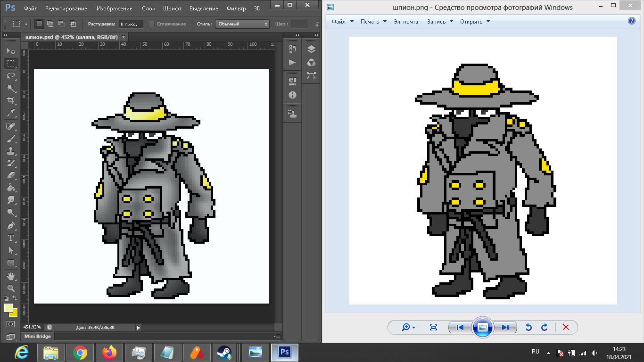The image size is (644, 362).
Task: Open Photoshop Фильтр menu
Action: coord(236,8)
